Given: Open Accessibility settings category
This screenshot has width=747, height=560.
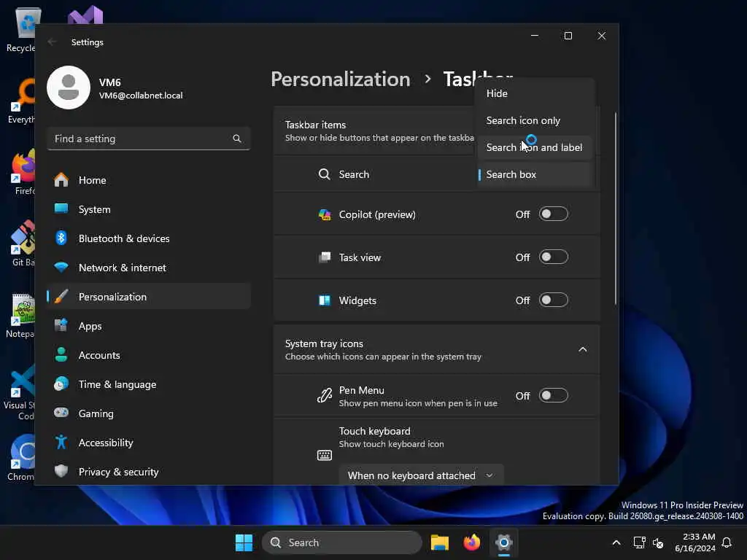Looking at the screenshot, I should click(149, 443).
